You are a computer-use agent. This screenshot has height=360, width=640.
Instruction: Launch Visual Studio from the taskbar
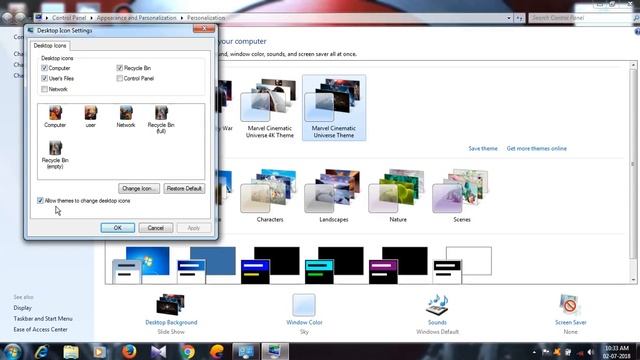click(x=158, y=351)
